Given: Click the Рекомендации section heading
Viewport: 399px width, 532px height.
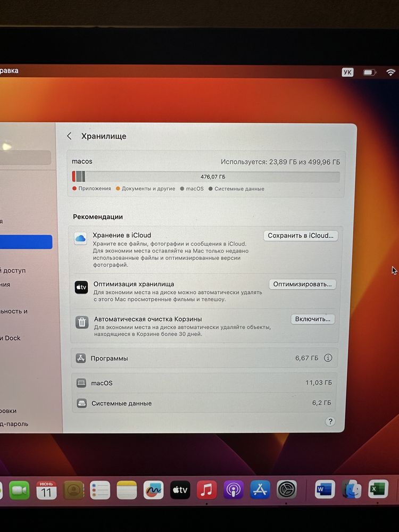Looking at the screenshot, I should tap(98, 217).
